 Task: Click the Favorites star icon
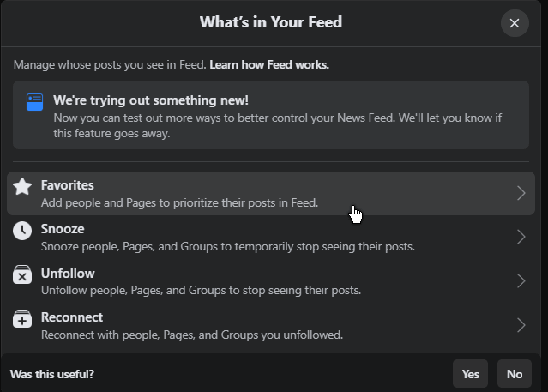point(22,186)
